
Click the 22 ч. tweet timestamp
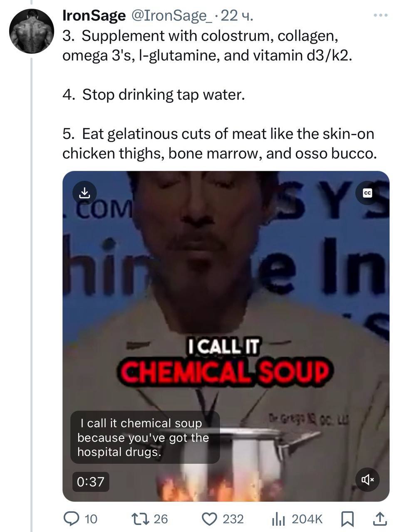(237, 16)
